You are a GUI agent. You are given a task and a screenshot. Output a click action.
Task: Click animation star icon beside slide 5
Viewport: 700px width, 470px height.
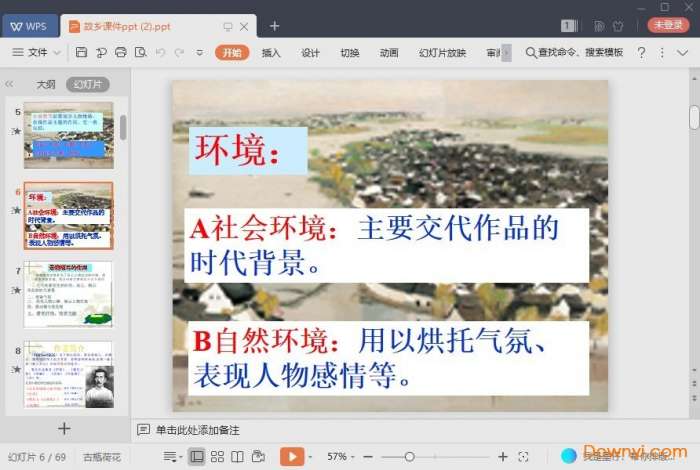pyautogui.click(x=17, y=131)
